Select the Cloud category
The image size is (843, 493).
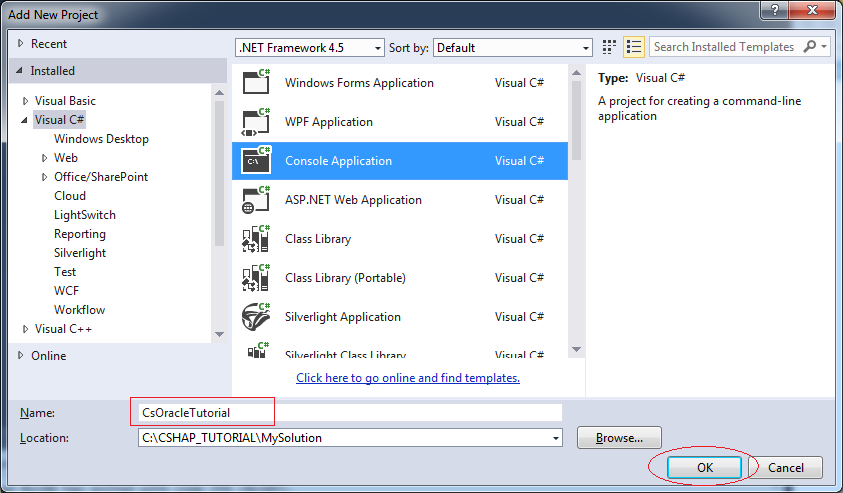pos(70,196)
